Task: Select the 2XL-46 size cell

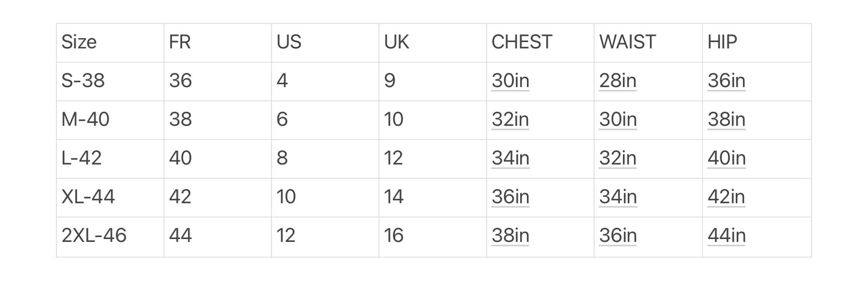Action: [110, 237]
